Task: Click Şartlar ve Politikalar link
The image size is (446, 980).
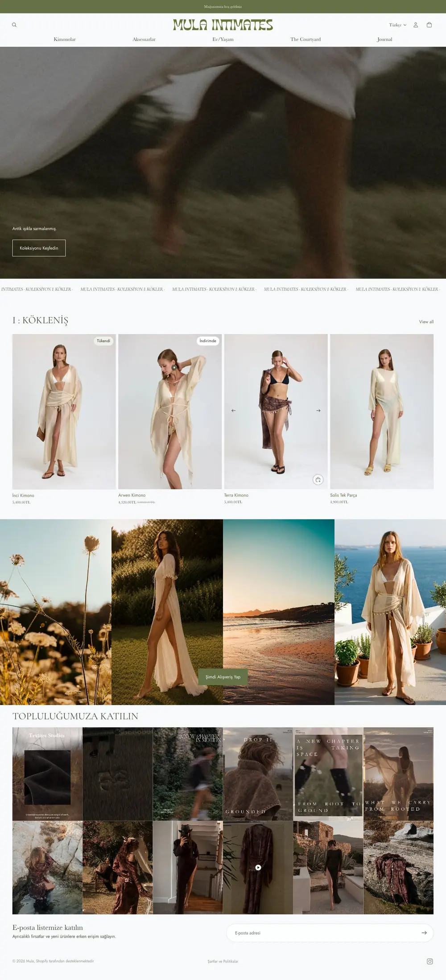Action: (x=223, y=961)
